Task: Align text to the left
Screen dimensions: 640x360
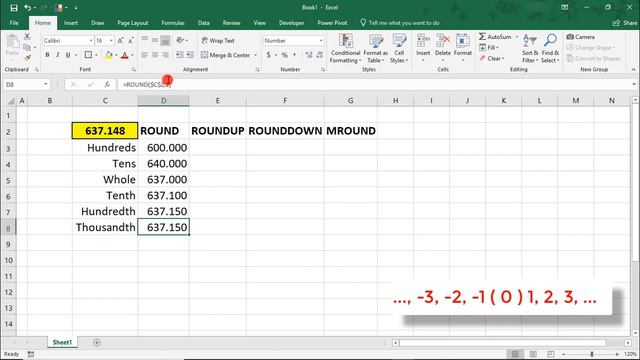Action: pyautogui.click(x=144, y=55)
